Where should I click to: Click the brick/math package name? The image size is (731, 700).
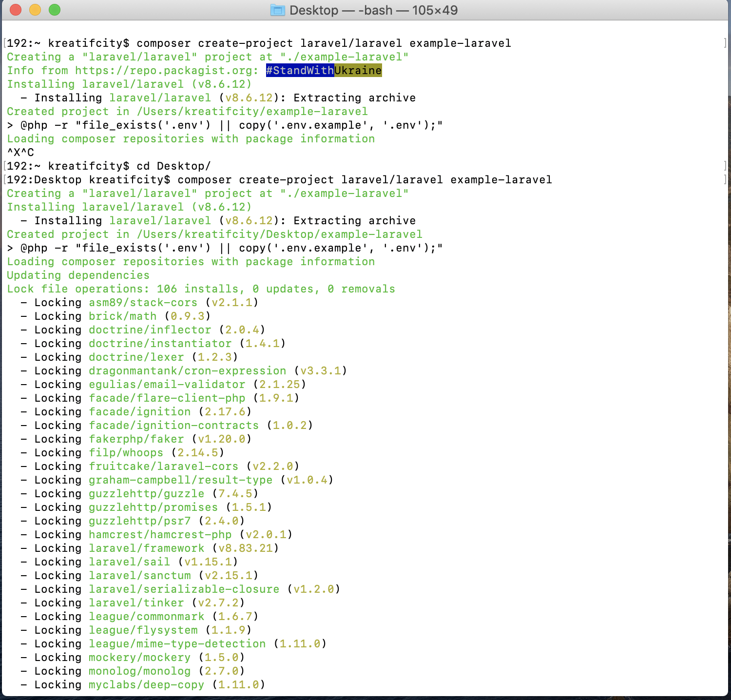pyautogui.click(x=122, y=316)
